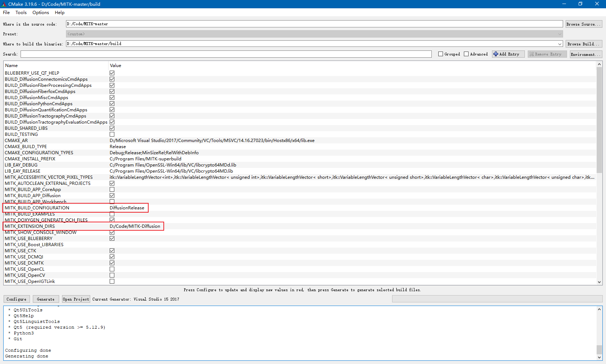Uncheck MITK_USE_BLUEBERRY checkbox
The width and height of the screenshot is (606, 364).
coord(112,239)
